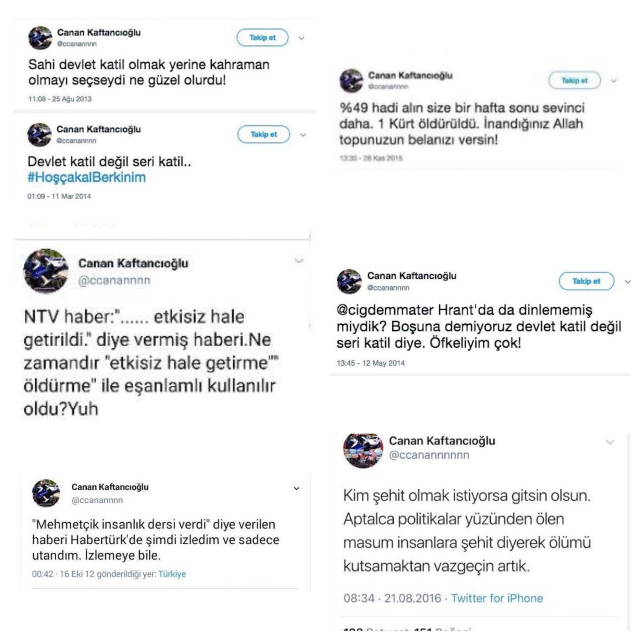This screenshot has height=644, width=644.
Task: Click Takip et on 12 May 2014 tweet
Action: coord(586,281)
